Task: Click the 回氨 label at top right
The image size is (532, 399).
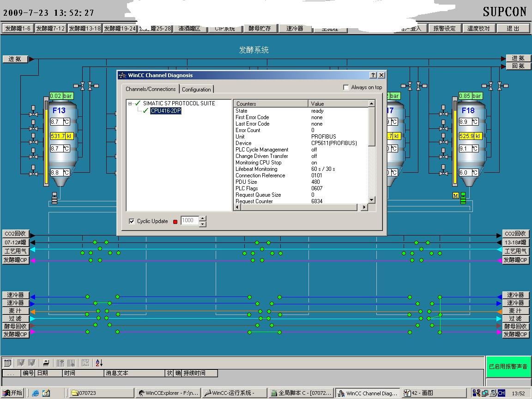Action: click(x=518, y=66)
